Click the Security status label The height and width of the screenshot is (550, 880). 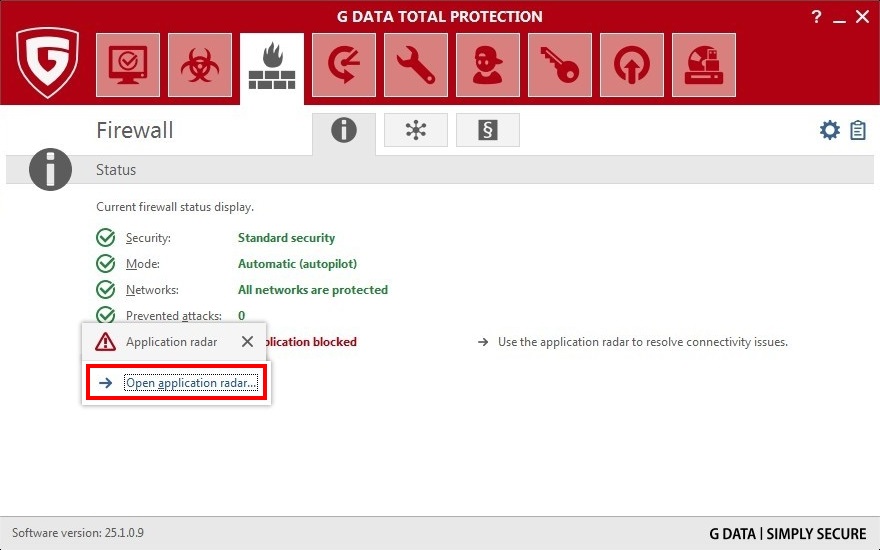148,238
